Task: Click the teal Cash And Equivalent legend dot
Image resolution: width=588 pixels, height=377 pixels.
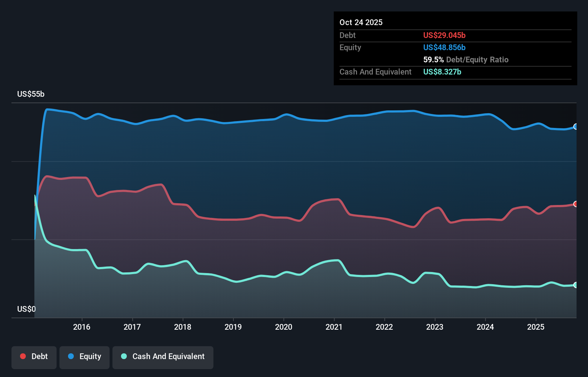Action: [x=124, y=356]
